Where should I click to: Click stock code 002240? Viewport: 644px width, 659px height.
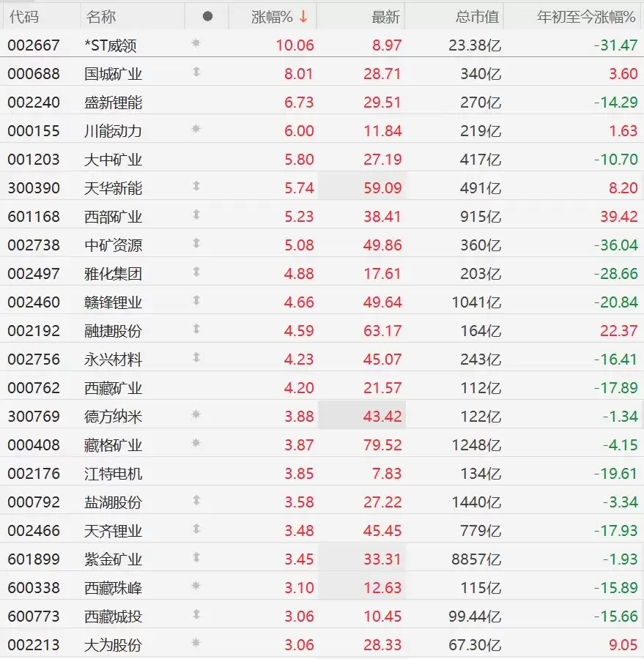coord(34,102)
